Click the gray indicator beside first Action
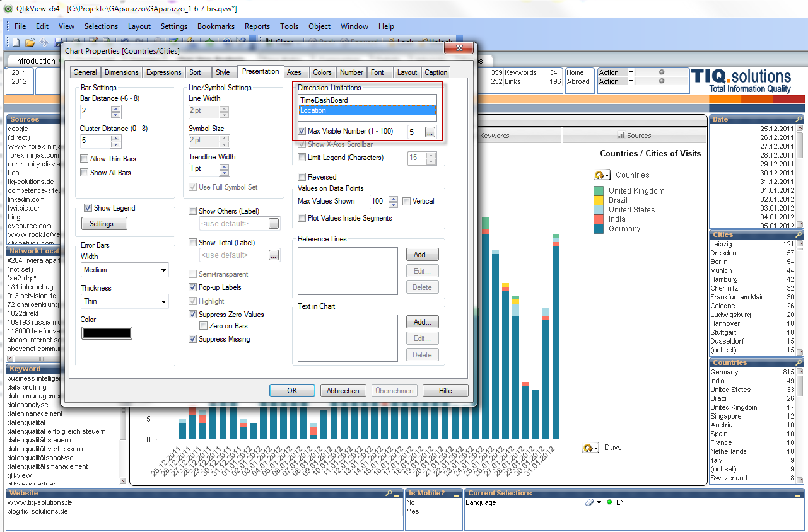Screen dimensions: 808x532 pos(662,72)
